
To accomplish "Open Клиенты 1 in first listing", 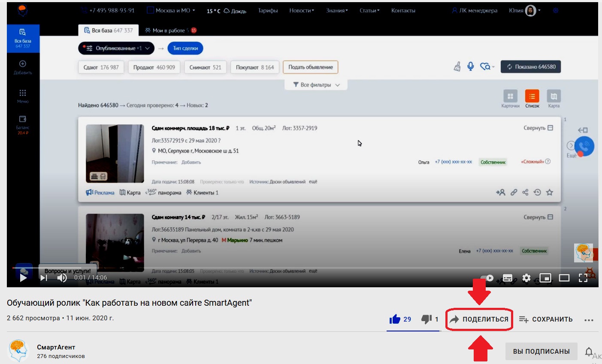I will [x=202, y=193].
